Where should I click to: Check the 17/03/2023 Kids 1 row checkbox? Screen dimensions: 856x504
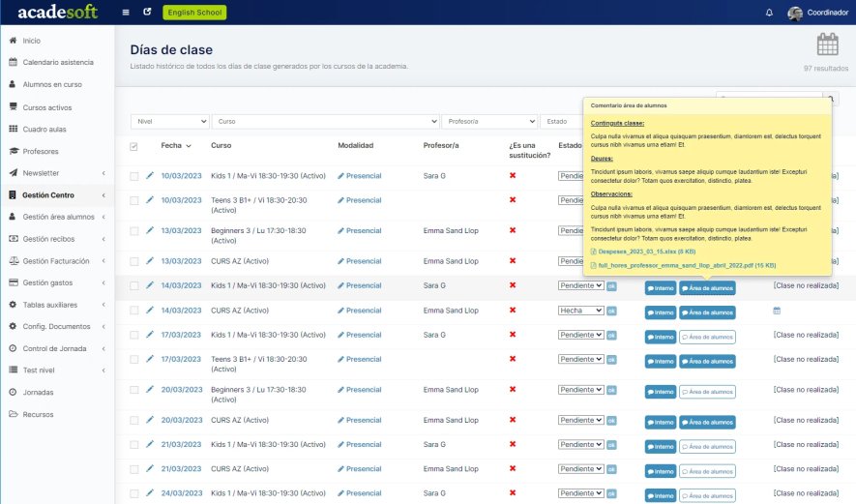133,336
